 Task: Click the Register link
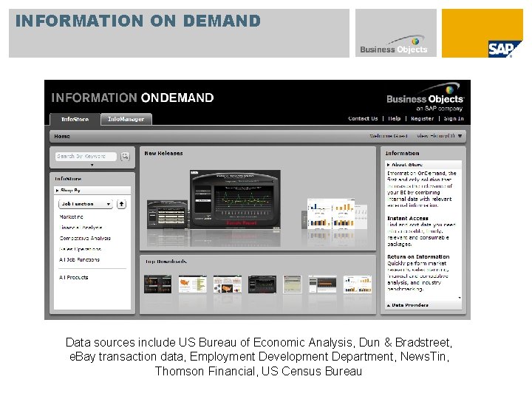[422, 118]
